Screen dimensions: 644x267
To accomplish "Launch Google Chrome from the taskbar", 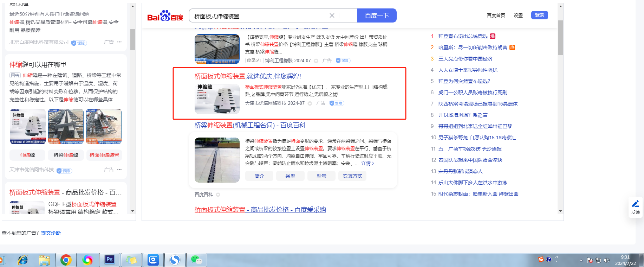I will (x=66, y=260).
